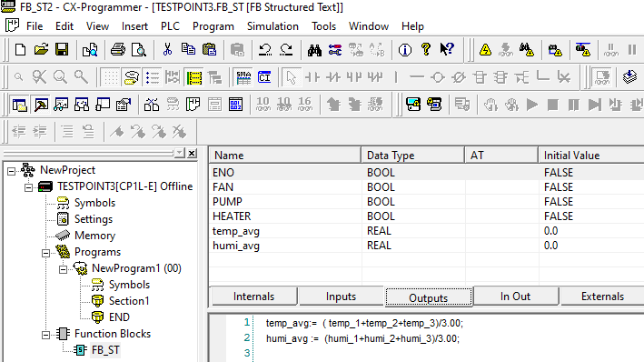Undo the last action

pyautogui.click(x=265, y=50)
